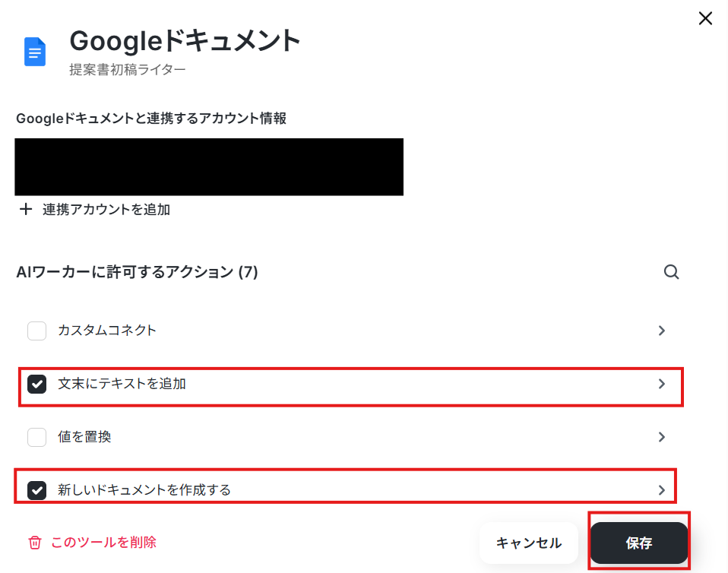Image resolution: width=728 pixels, height=573 pixels.
Task: Uncheck the 文末にテキストを追加 checkbox
Action: pyautogui.click(x=36, y=384)
